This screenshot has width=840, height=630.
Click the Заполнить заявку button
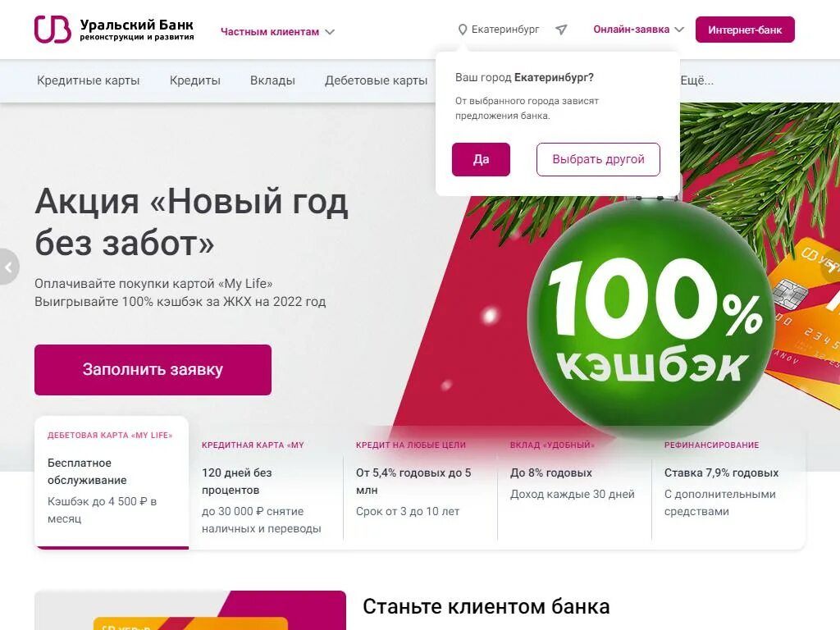[153, 370]
